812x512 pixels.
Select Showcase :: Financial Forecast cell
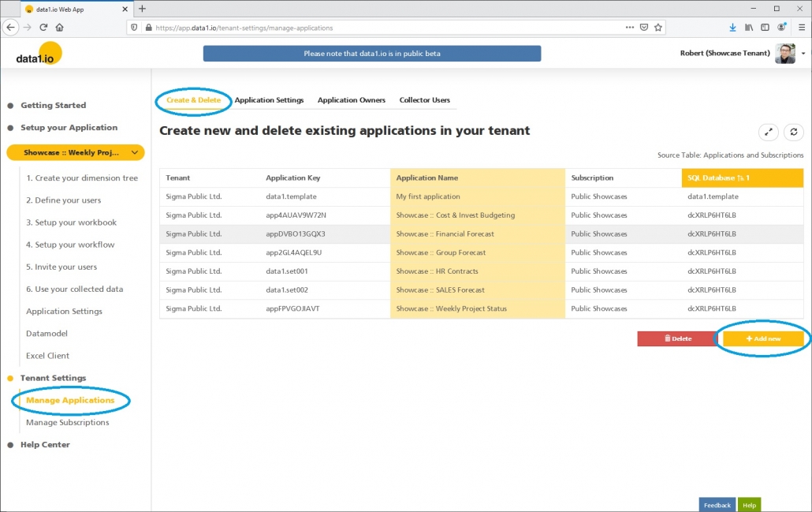(478, 234)
